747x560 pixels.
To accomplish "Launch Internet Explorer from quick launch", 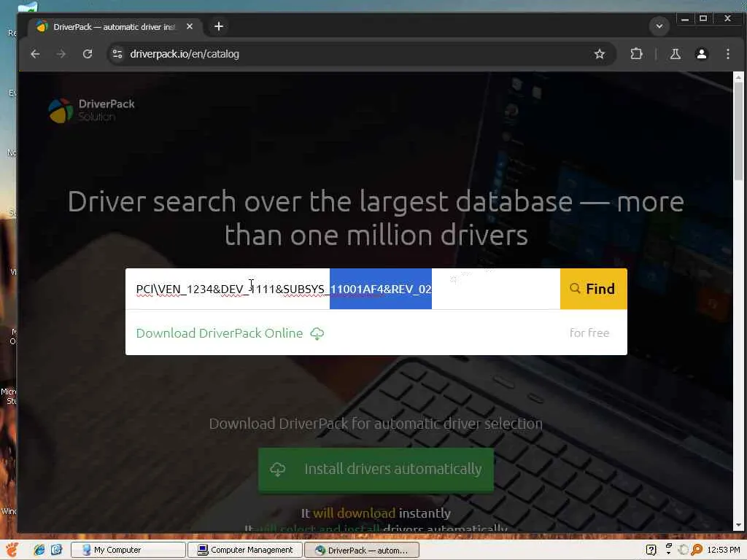I will [x=39, y=550].
